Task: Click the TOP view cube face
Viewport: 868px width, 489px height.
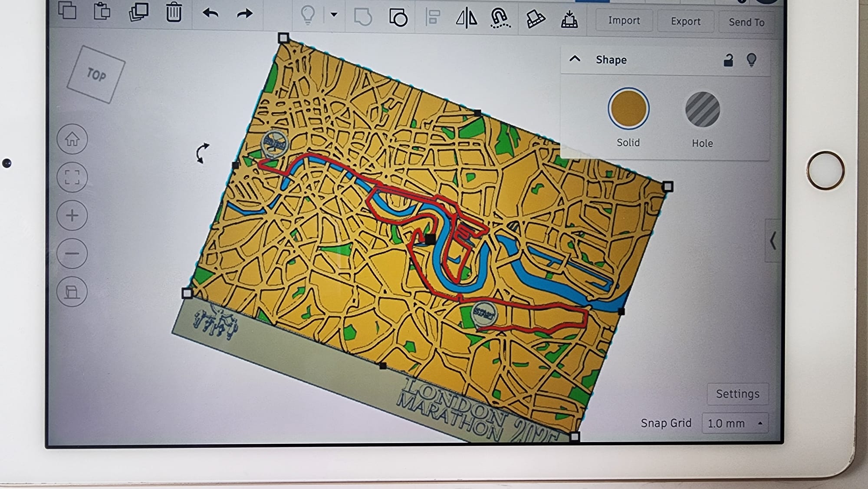Action: pos(96,75)
